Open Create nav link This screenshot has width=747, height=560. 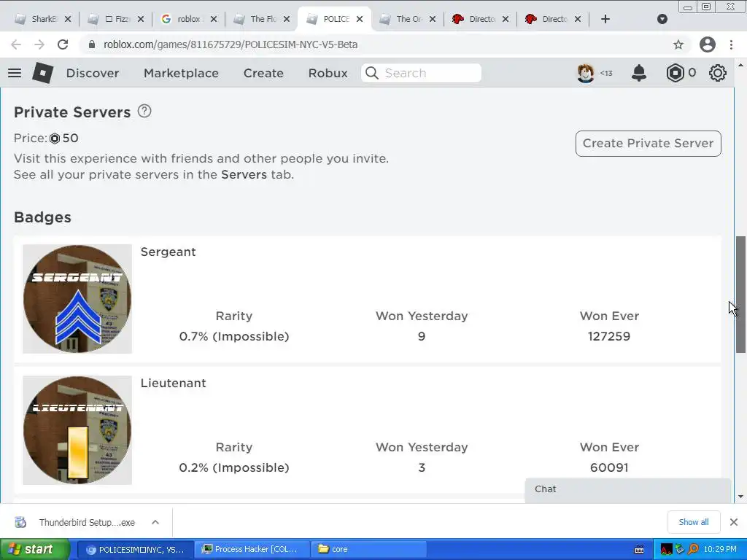[x=263, y=73]
